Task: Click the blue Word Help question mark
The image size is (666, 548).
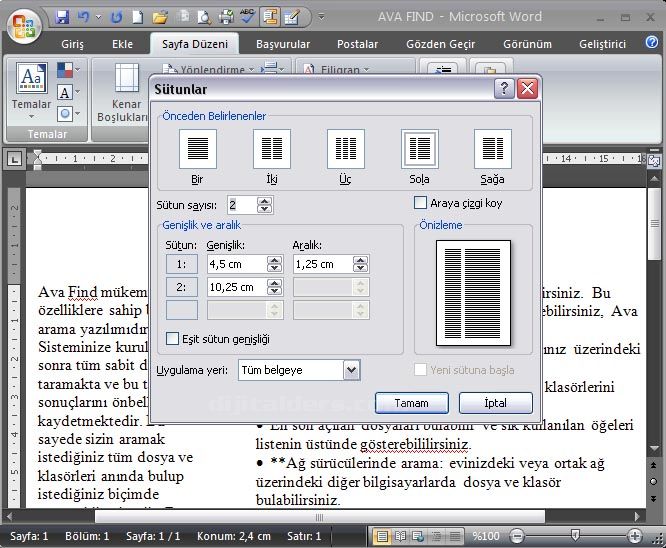Action: point(652,42)
